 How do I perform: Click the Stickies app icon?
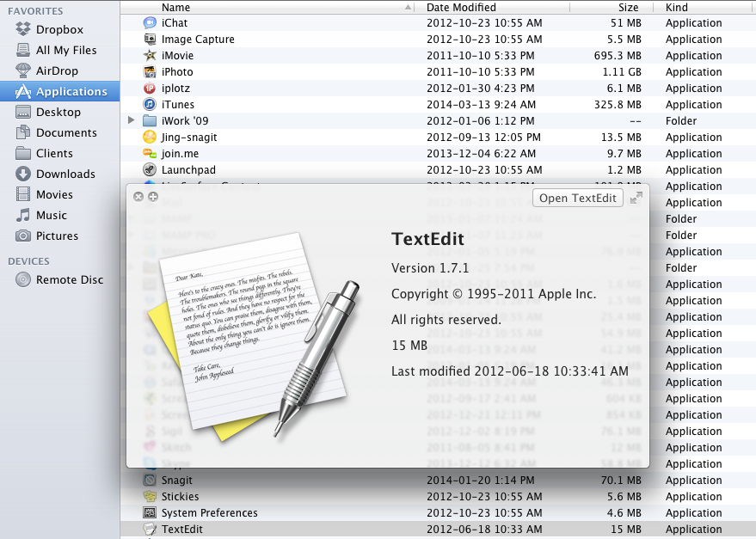[x=150, y=497]
